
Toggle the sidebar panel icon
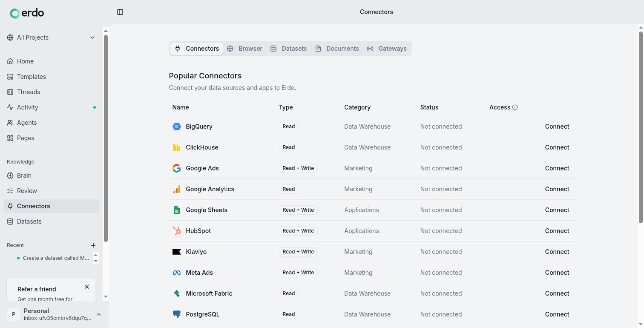[x=120, y=12]
